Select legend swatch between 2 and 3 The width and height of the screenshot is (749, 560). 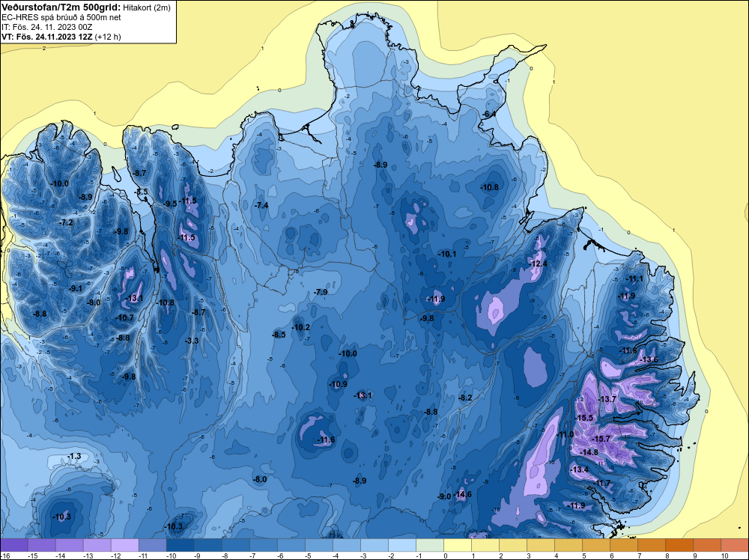[x=513, y=545]
